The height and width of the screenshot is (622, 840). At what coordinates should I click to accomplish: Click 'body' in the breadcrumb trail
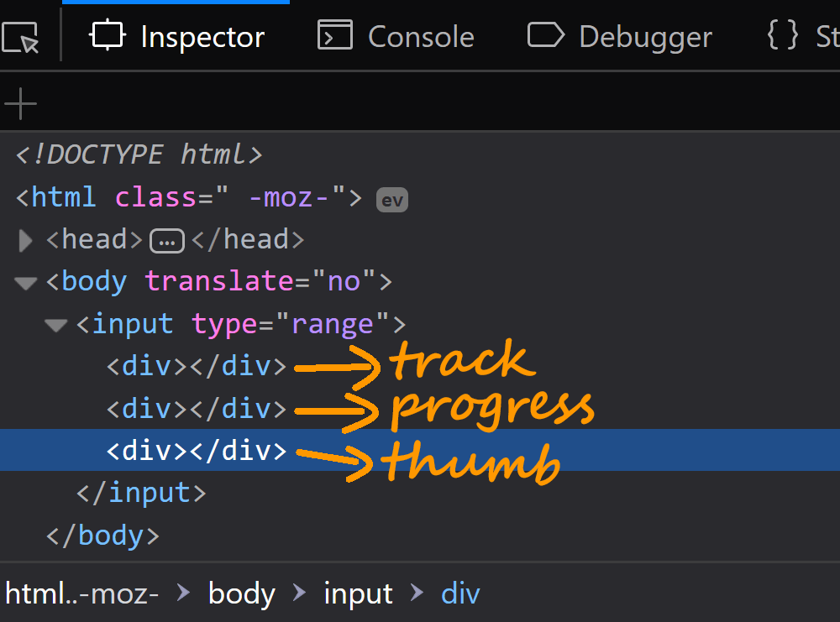[x=242, y=594]
